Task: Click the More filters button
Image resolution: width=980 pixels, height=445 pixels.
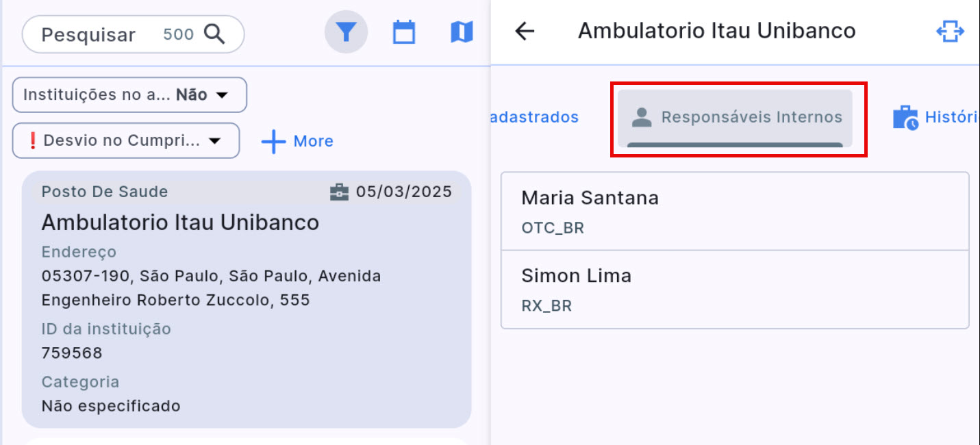Action: [298, 142]
